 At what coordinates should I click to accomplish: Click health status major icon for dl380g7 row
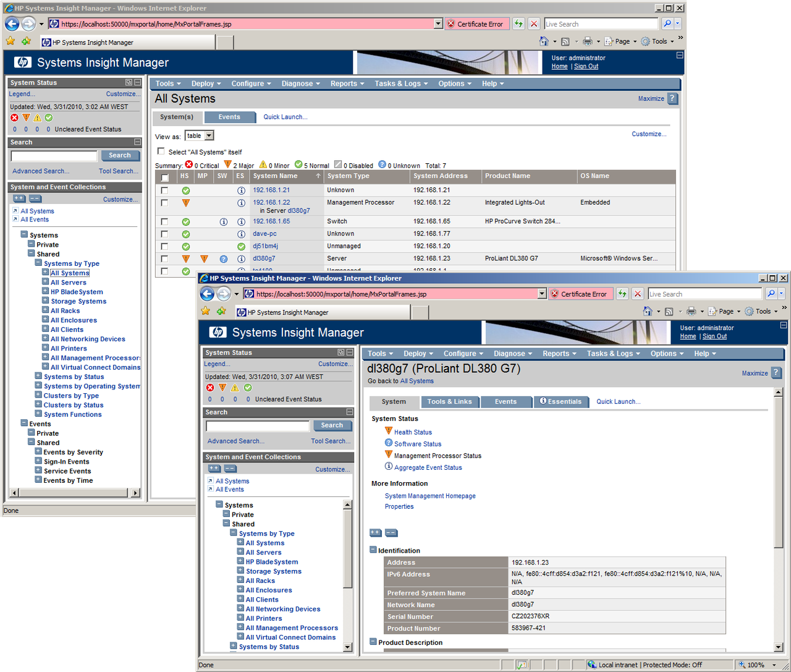pos(185,259)
